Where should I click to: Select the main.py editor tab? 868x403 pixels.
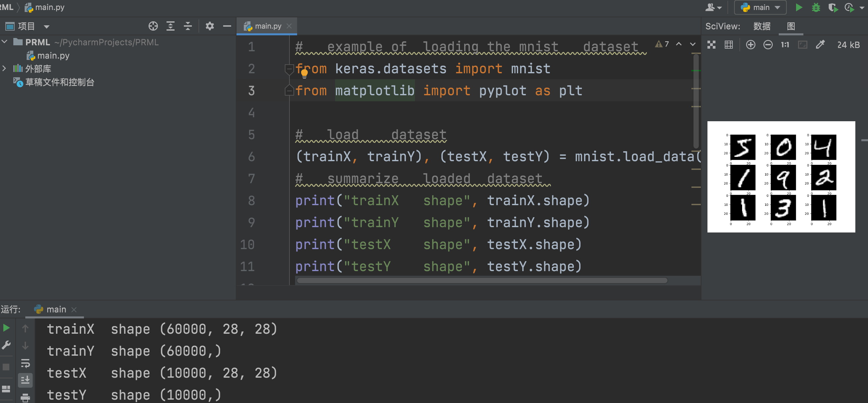(x=267, y=26)
